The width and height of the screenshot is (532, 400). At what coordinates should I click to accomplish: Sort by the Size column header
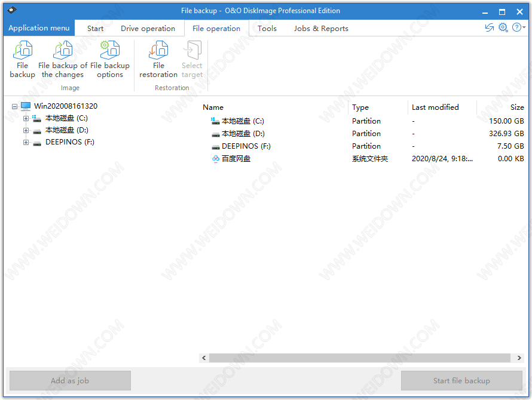click(517, 107)
